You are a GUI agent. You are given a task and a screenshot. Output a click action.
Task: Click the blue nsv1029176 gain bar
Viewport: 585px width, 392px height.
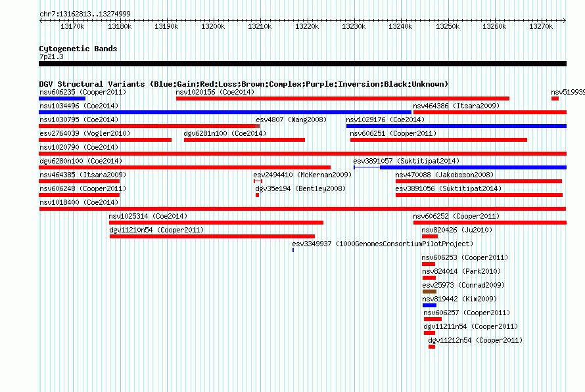456,126
